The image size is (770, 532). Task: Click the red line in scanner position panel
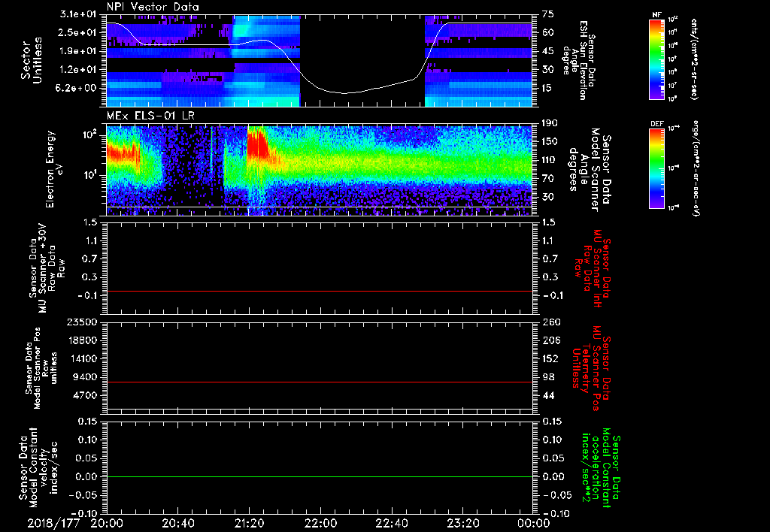point(319,382)
